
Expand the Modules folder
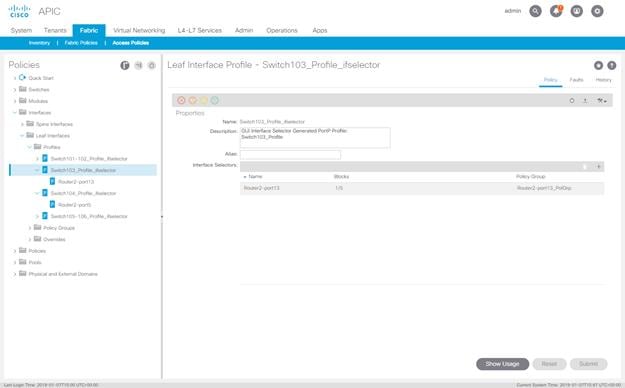click(x=15, y=101)
